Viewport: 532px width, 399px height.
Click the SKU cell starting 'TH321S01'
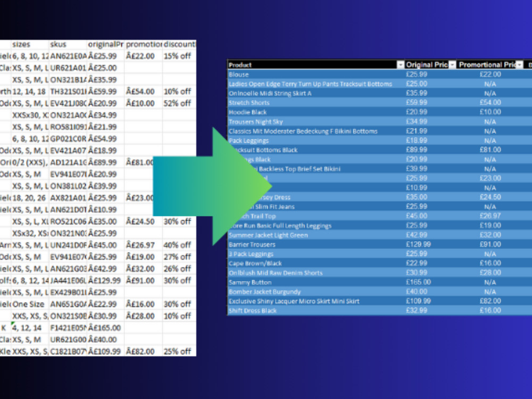click(68, 92)
